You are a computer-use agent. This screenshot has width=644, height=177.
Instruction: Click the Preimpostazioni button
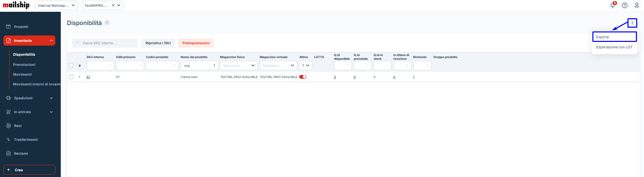click(196, 43)
